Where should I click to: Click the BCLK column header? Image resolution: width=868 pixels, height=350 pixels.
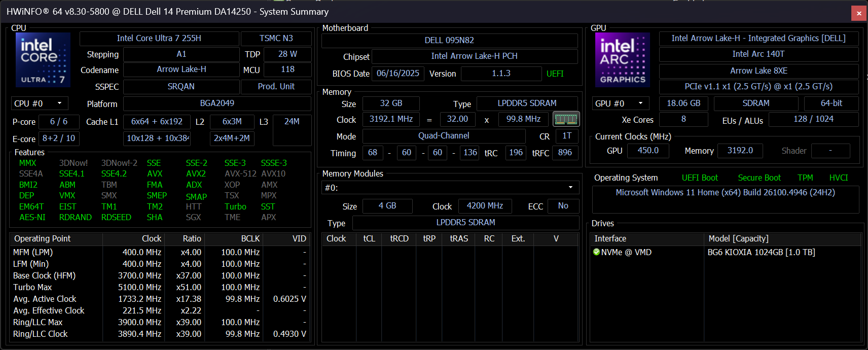[x=234, y=238]
